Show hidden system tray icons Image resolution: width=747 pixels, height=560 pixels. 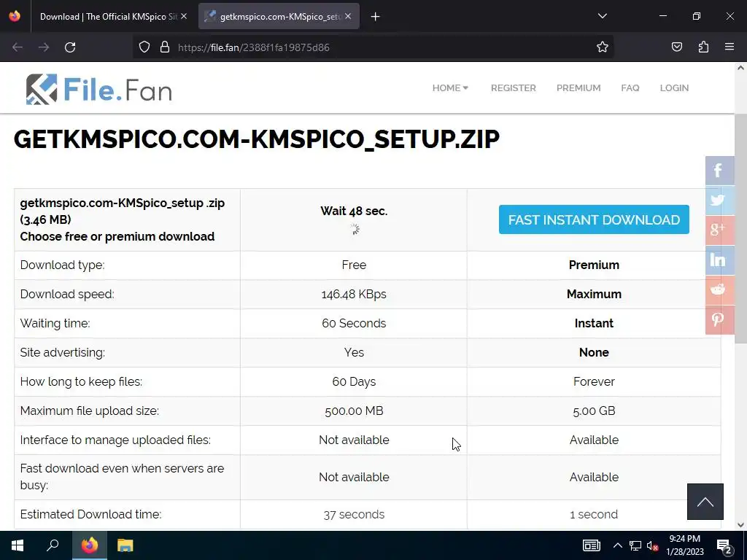[617, 545]
